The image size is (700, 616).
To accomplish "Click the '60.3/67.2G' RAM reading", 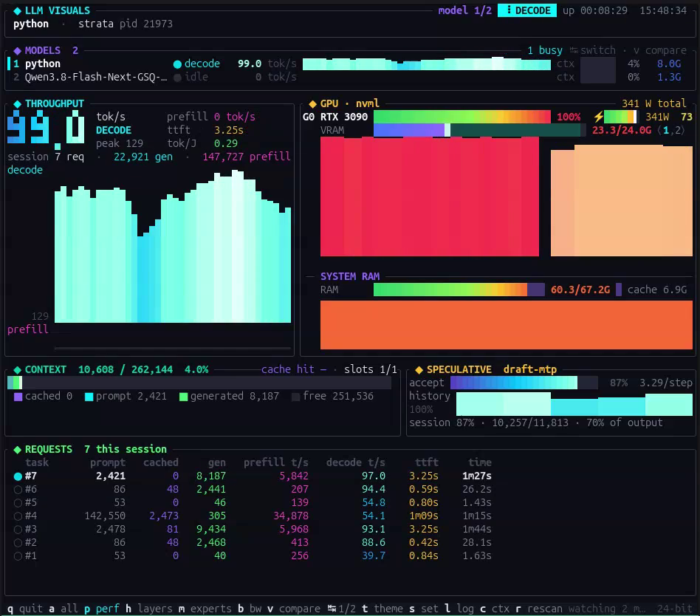I will (580, 290).
